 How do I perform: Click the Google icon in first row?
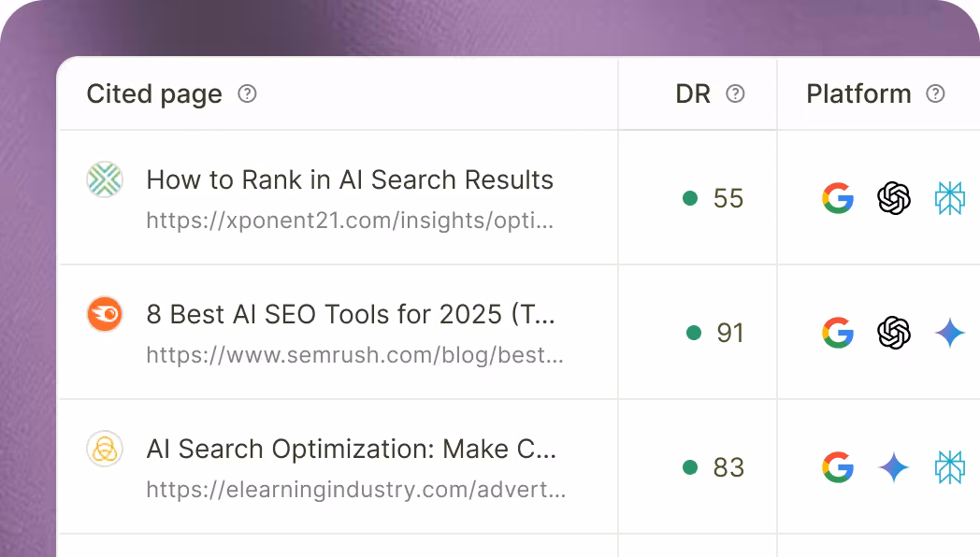coord(838,198)
